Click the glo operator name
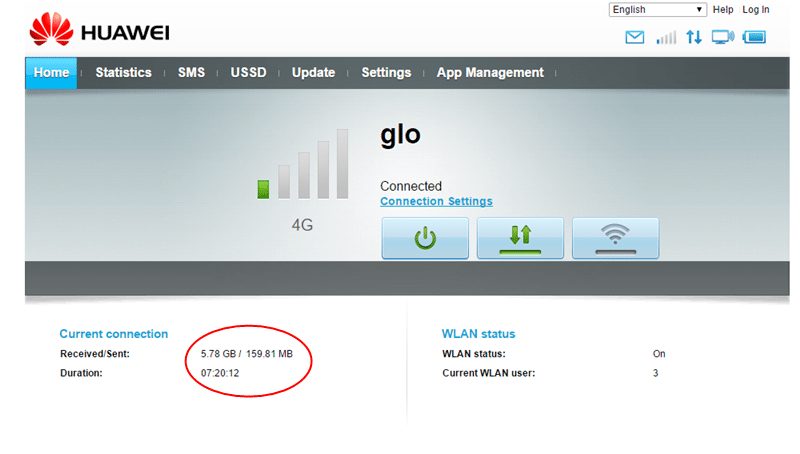Viewport: 800px width, 454px height. tap(401, 135)
